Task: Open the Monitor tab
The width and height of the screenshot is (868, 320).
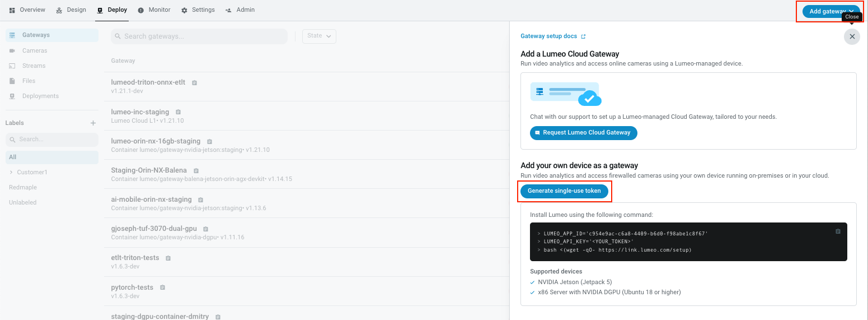Action: pos(154,10)
